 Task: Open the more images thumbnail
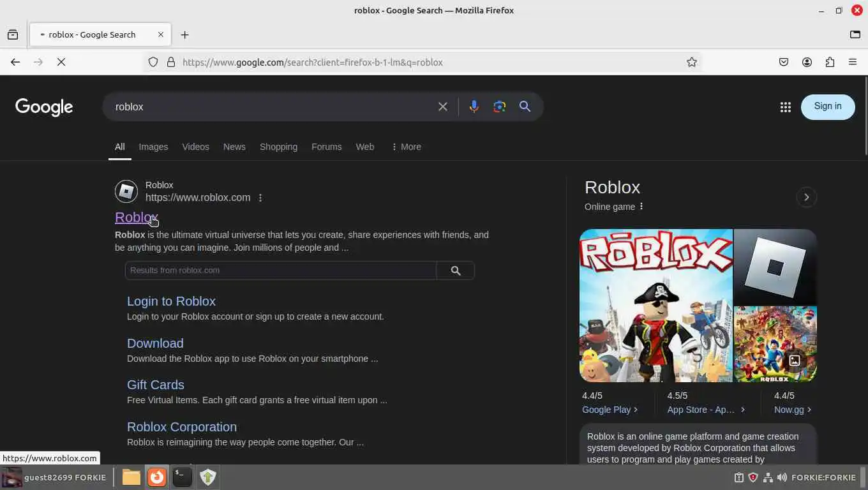point(775,345)
